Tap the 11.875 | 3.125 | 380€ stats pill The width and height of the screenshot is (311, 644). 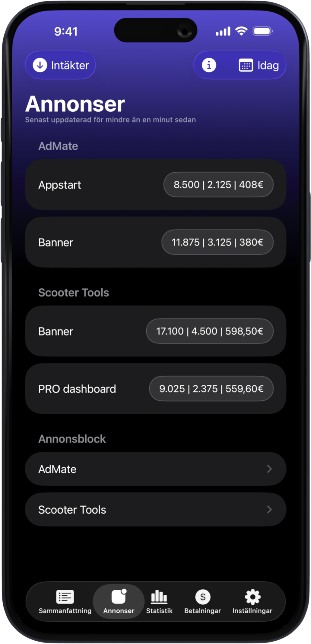pyautogui.click(x=217, y=242)
